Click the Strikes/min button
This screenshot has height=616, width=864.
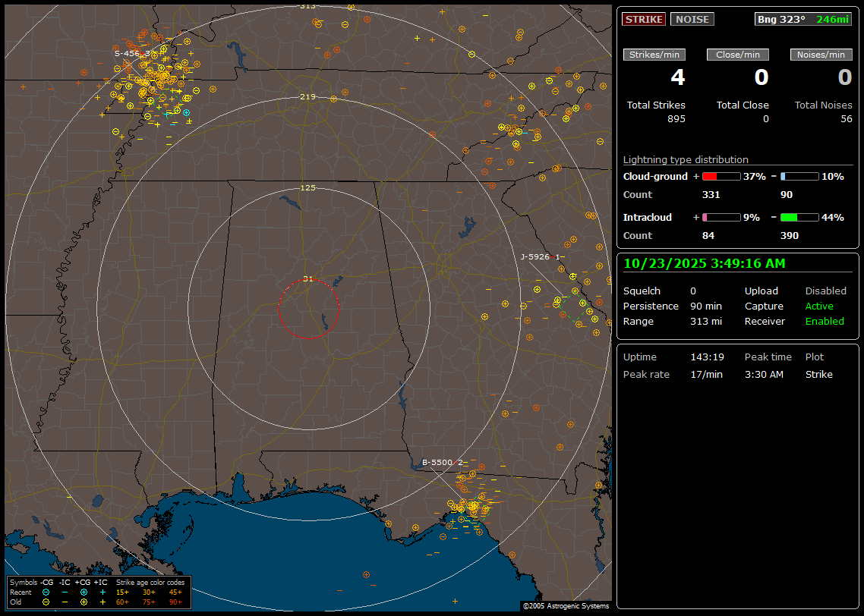[654, 55]
